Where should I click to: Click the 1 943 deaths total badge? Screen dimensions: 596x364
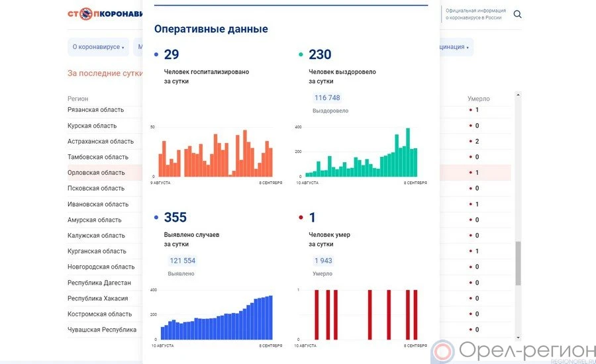(x=323, y=261)
